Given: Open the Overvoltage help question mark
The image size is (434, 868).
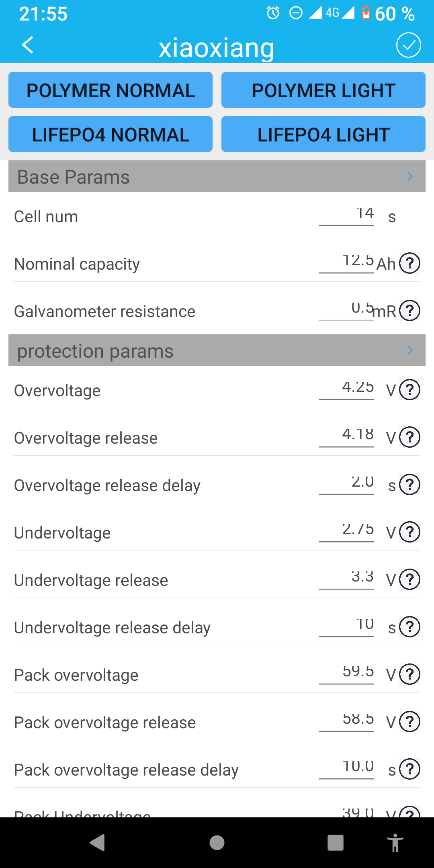Looking at the screenshot, I should point(409,390).
